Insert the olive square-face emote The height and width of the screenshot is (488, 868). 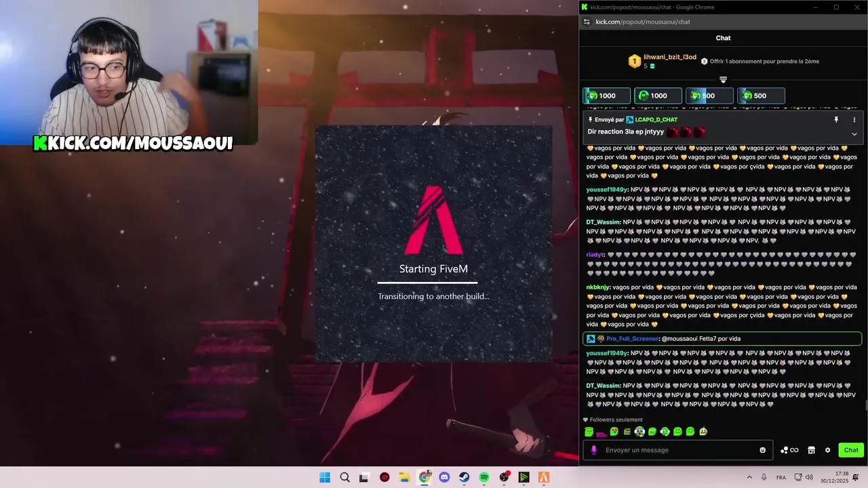(627, 432)
